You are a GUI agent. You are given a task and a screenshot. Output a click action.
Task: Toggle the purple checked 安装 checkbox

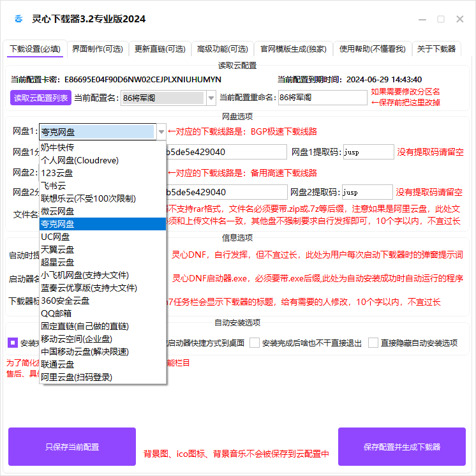click(13, 343)
